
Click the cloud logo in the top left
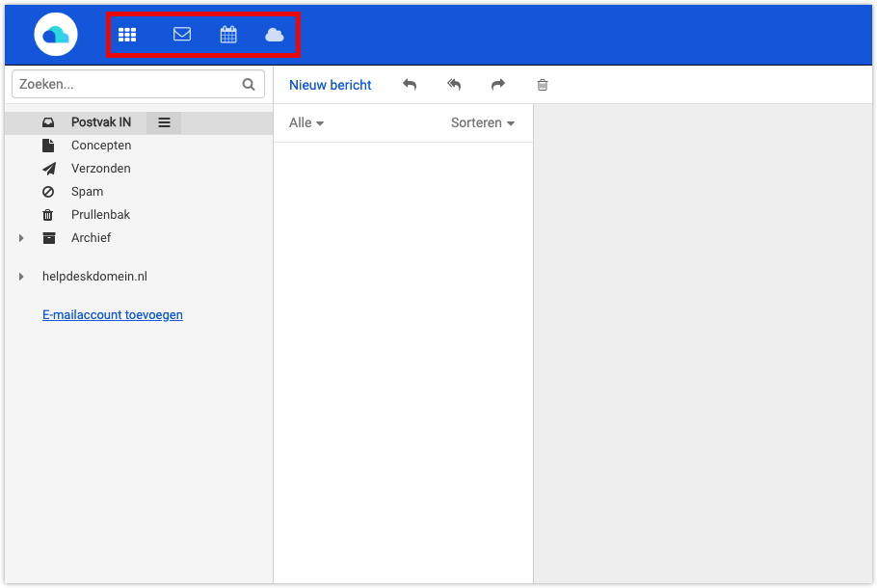(55, 33)
